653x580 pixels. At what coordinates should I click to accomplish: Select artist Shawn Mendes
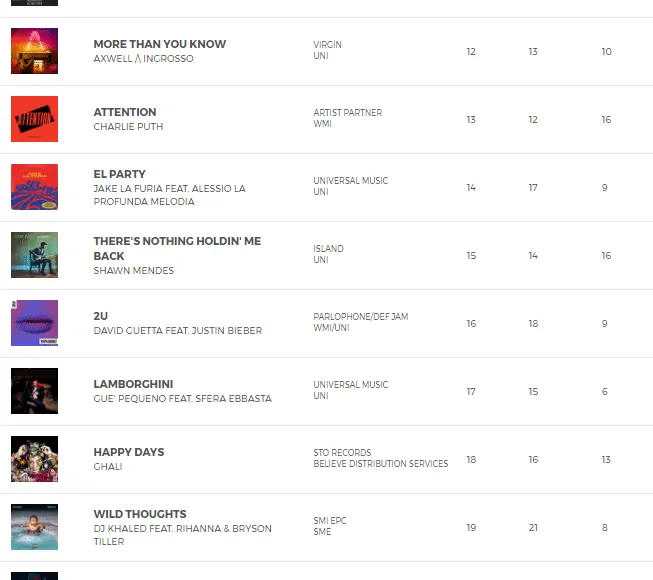[134, 270]
